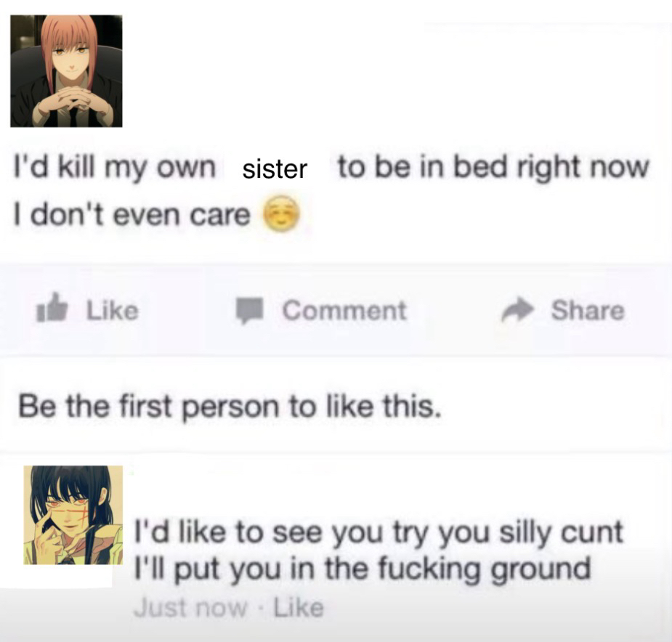
Task: Open the pink-haired poster's profile picture
Action: tap(66, 70)
